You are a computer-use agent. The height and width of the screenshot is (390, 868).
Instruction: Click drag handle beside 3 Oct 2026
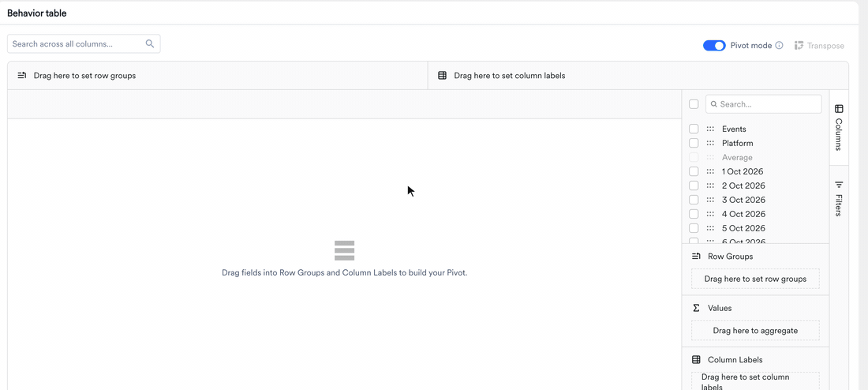710,200
